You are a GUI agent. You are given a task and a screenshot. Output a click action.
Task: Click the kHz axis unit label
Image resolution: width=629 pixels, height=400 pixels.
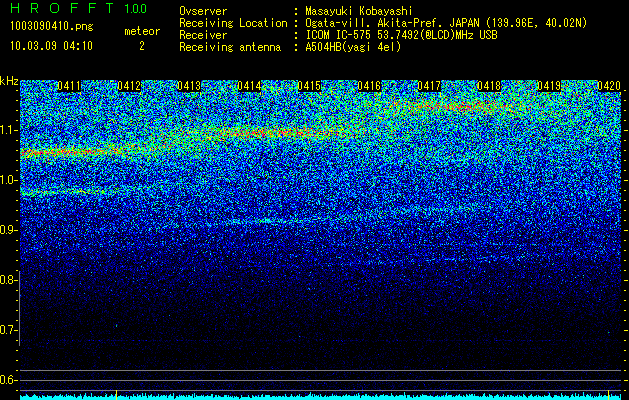pos(9,81)
